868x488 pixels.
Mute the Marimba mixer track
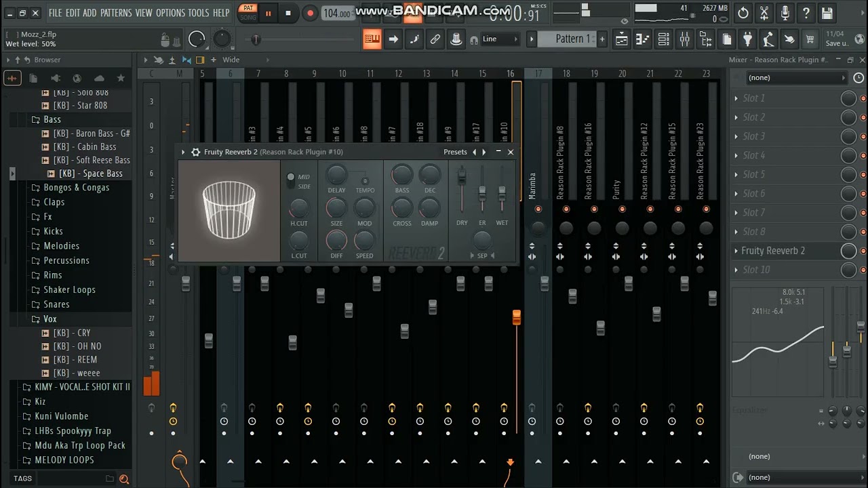(538, 209)
